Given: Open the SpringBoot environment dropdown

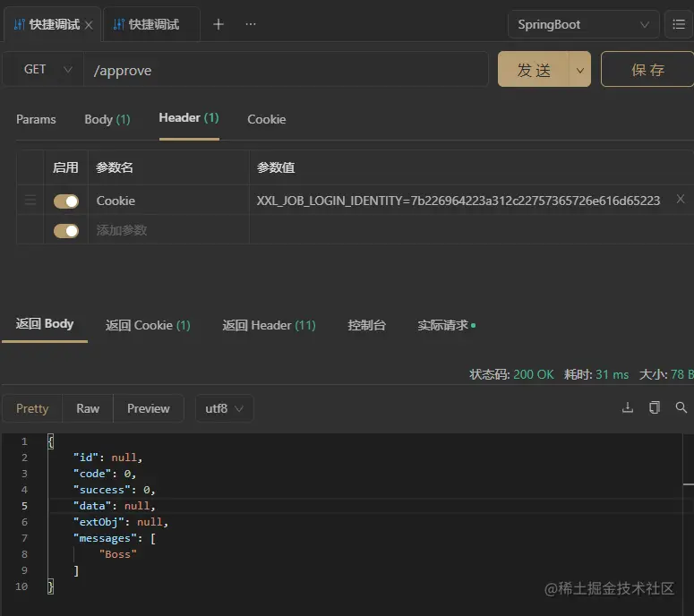Looking at the screenshot, I should click(x=583, y=24).
